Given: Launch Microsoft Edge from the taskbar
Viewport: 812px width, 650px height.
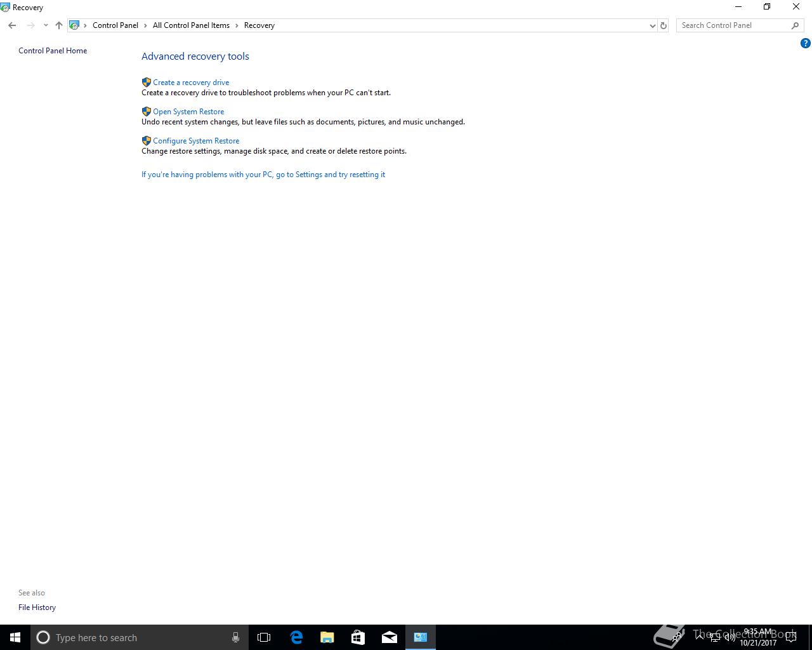Looking at the screenshot, I should click(296, 637).
